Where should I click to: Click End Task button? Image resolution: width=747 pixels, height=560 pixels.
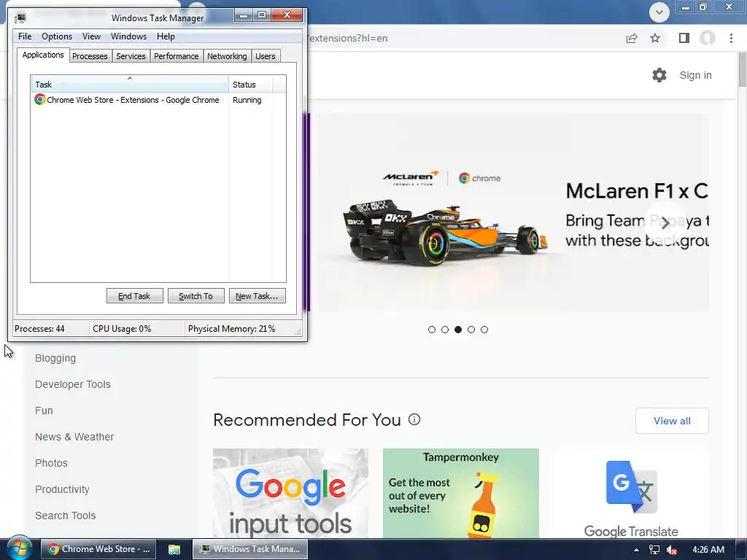pos(135,296)
